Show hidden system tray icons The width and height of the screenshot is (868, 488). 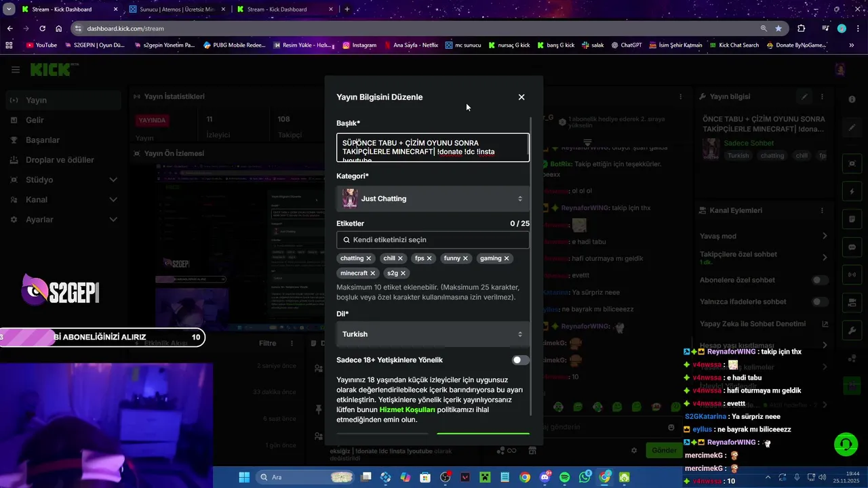(x=767, y=477)
